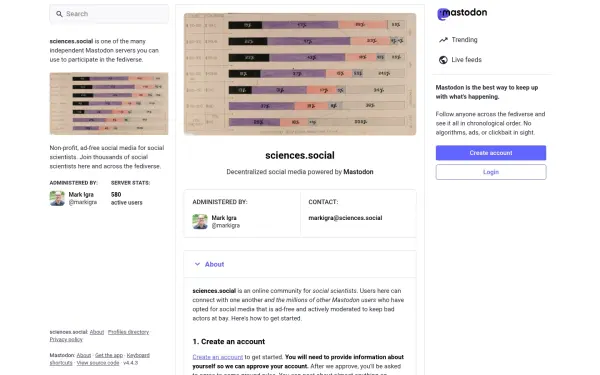This screenshot has height=375, width=600.
Task: Click the Mastodon logo icon
Action: click(x=443, y=14)
